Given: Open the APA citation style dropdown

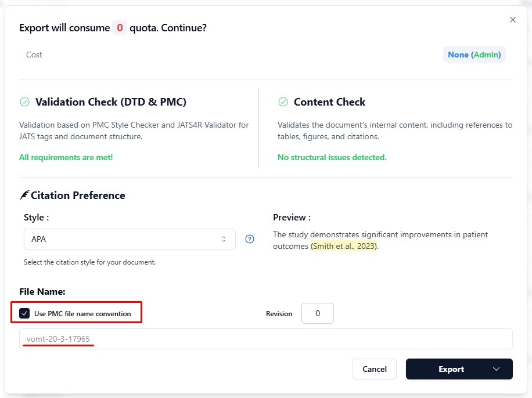Looking at the screenshot, I should point(129,239).
